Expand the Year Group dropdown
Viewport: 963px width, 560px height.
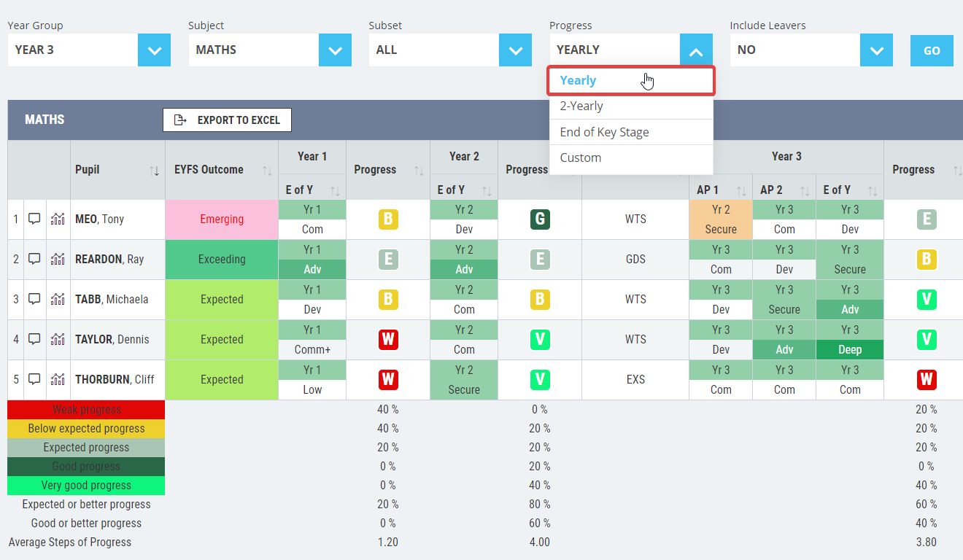pos(154,50)
